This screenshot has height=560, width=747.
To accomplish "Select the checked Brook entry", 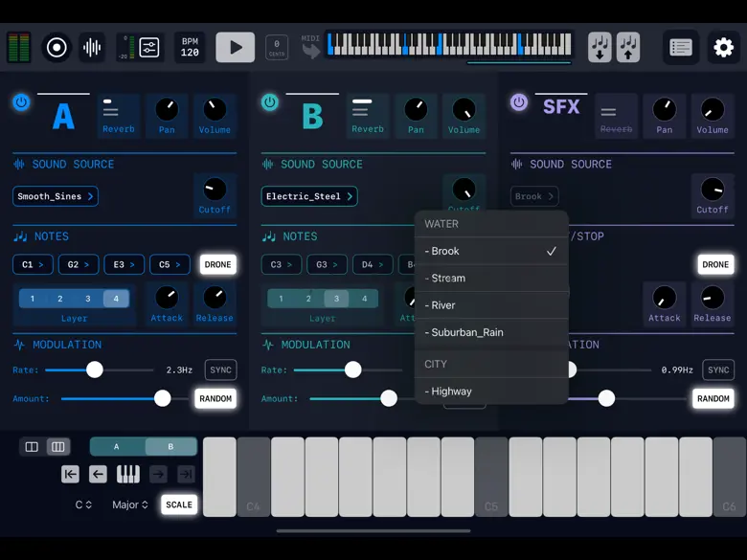I will (x=491, y=251).
